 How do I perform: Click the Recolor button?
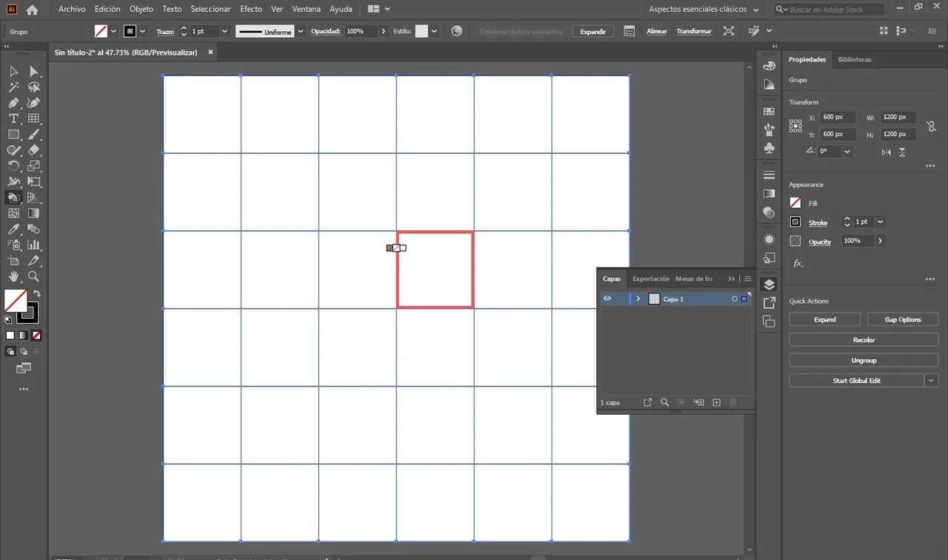864,339
